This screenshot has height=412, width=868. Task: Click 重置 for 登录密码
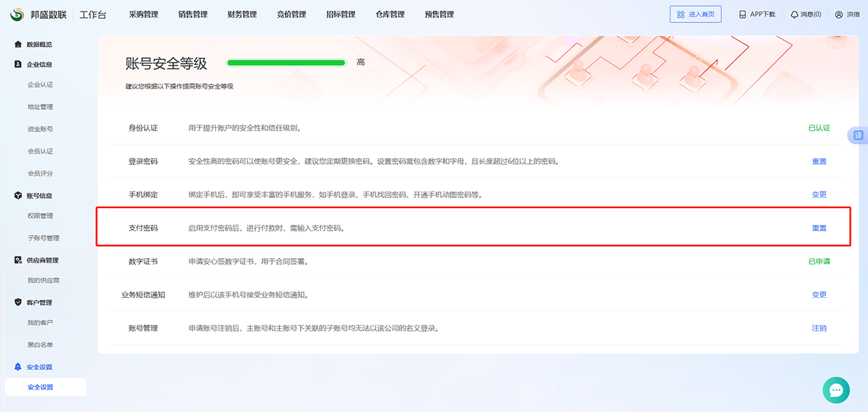819,161
